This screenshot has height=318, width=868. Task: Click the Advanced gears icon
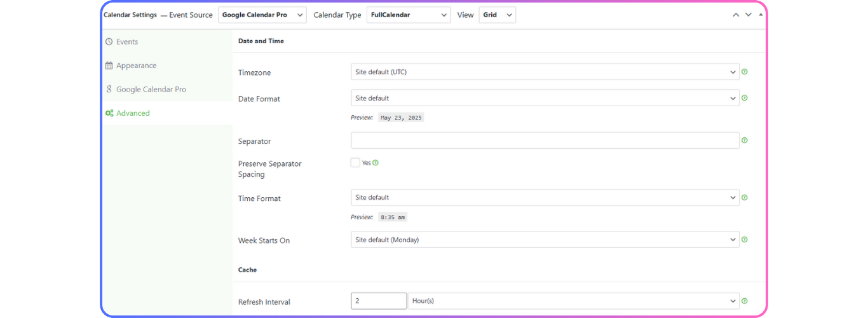(109, 113)
